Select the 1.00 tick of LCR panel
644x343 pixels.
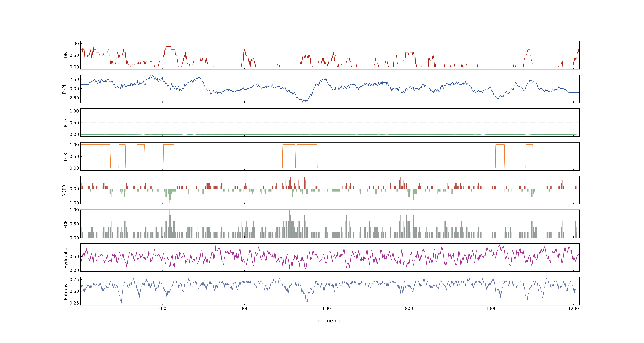[x=74, y=145]
